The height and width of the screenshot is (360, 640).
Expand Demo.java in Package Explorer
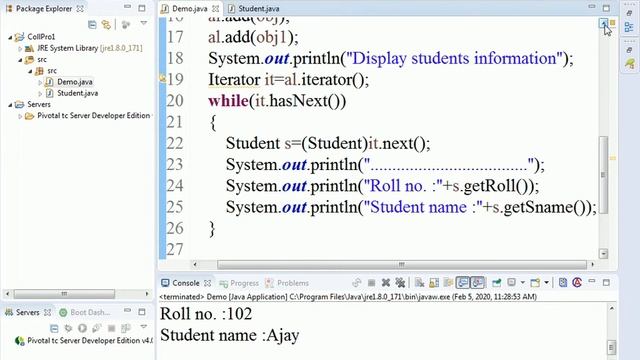point(40,82)
